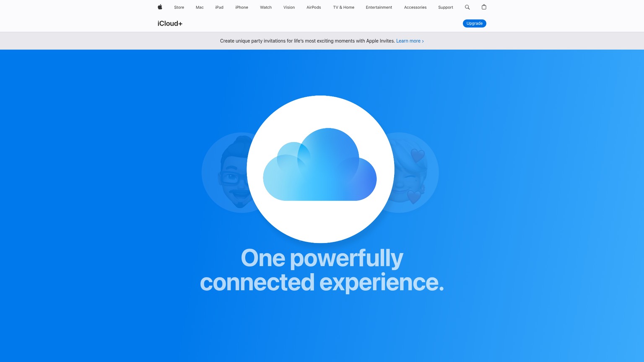644x362 pixels.
Task: Open the iPad menu
Action: 219,8
